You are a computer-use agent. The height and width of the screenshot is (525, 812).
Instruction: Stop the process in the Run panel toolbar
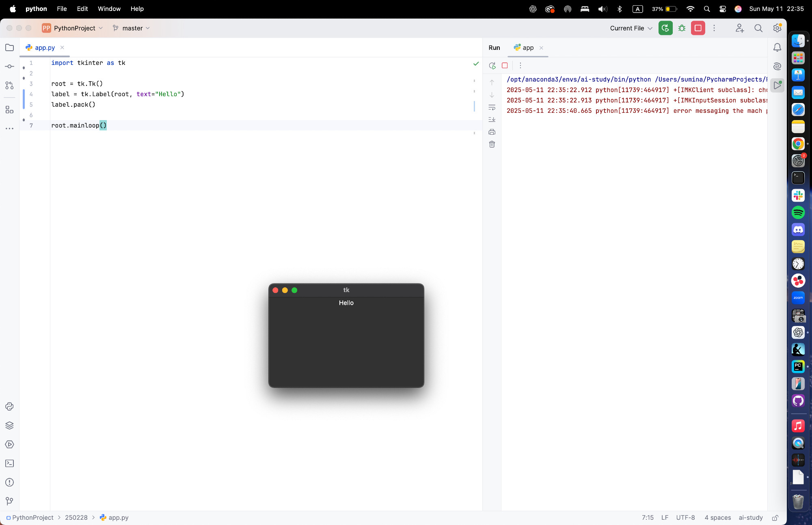click(505, 65)
